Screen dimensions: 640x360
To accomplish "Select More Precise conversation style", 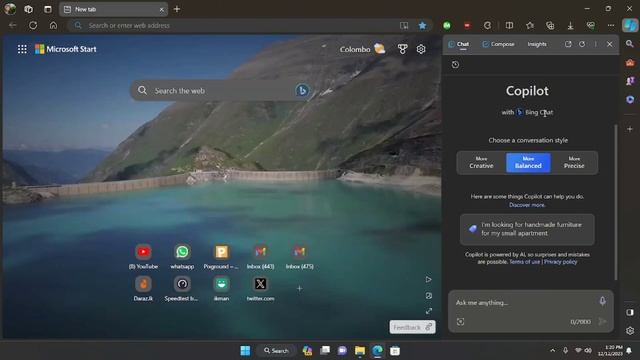I will [x=574, y=162].
